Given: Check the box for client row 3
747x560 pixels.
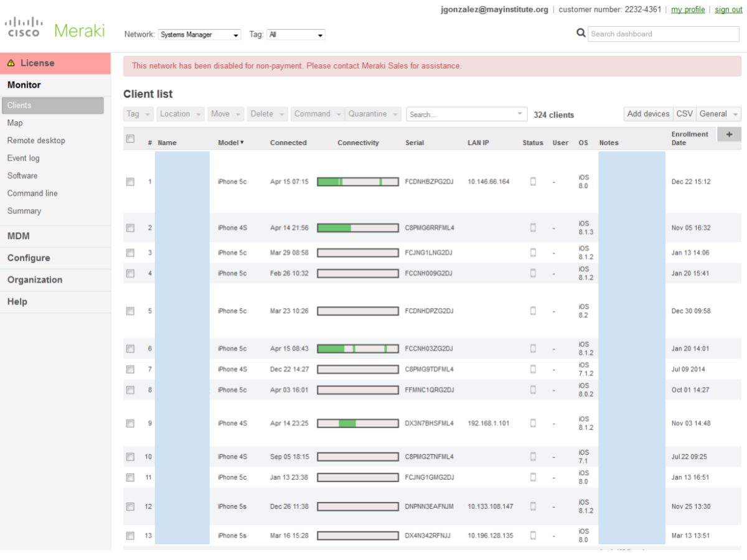Looking at the screenshot, I should tap(130, 253).
